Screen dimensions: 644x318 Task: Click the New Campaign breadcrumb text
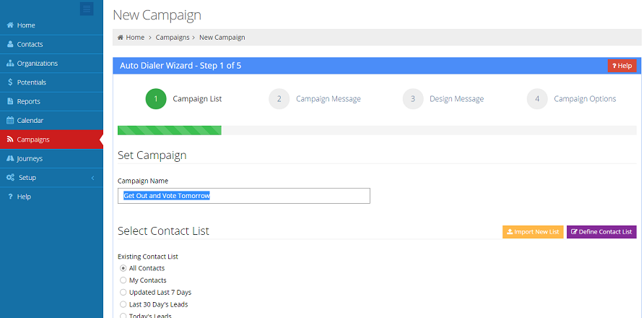point(222,38)
